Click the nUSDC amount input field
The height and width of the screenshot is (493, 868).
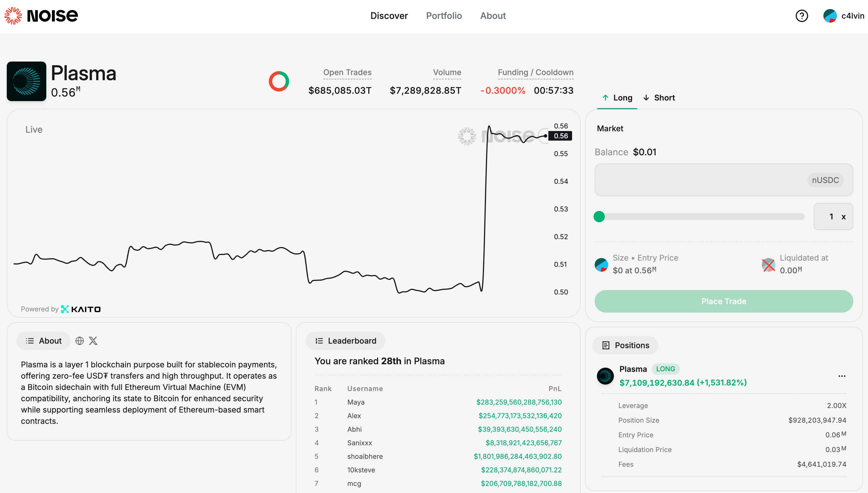(723, 180)
